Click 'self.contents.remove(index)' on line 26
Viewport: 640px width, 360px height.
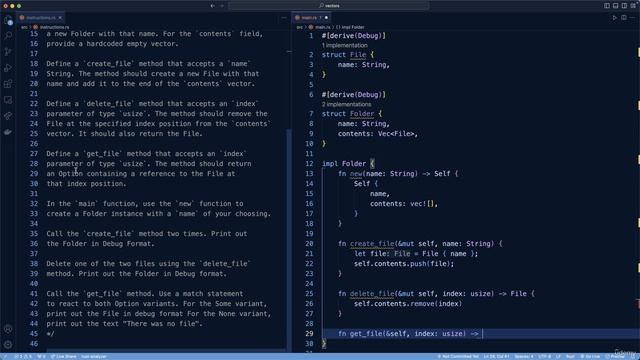tap(408, 304)
